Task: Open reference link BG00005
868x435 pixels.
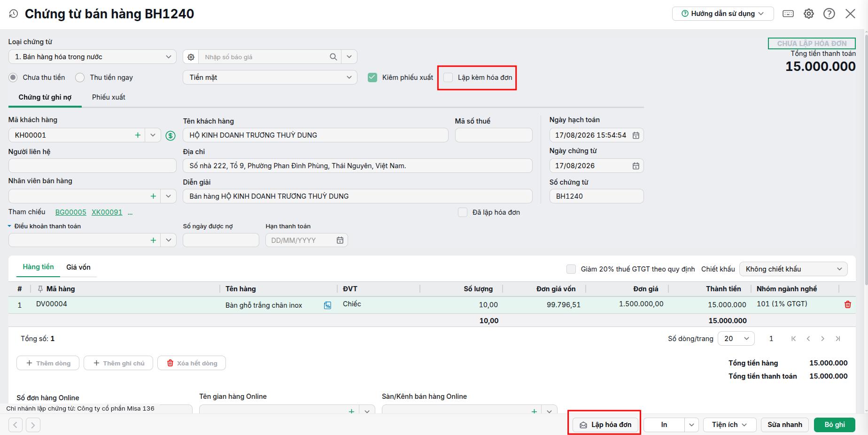Action: 71,212
